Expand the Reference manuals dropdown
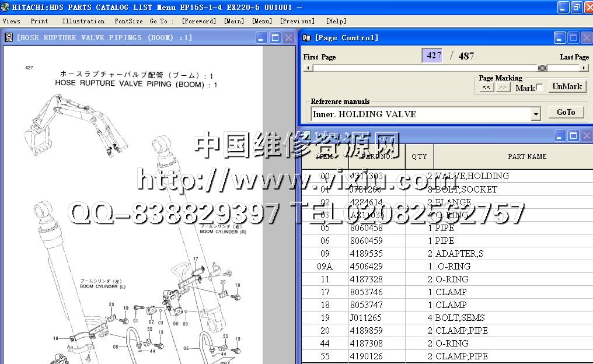 [536, 114]
